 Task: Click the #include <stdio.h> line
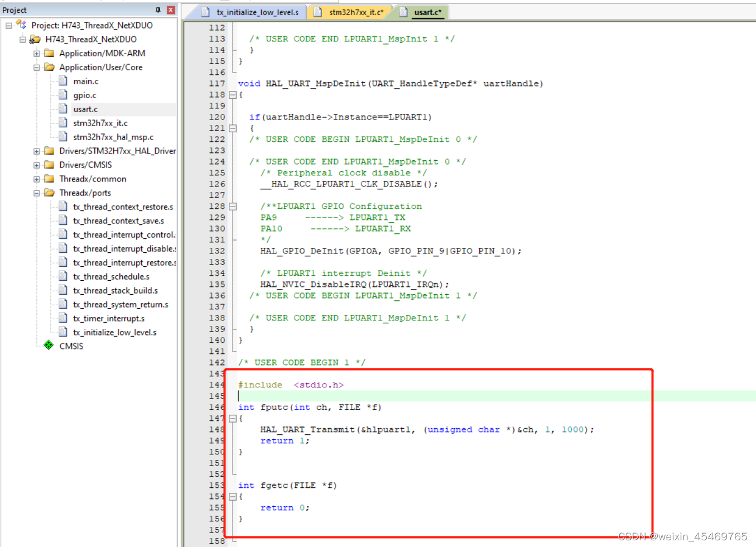(291, 385)
